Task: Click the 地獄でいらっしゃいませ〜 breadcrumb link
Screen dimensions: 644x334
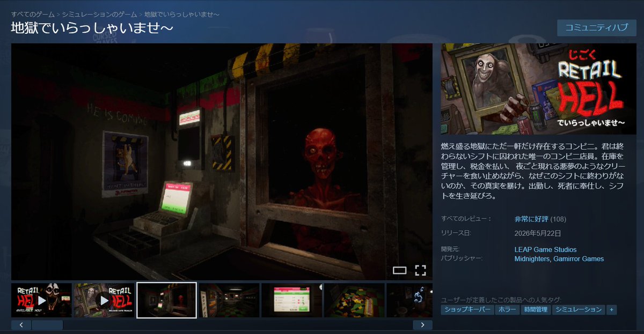Action: click(182, 14)
